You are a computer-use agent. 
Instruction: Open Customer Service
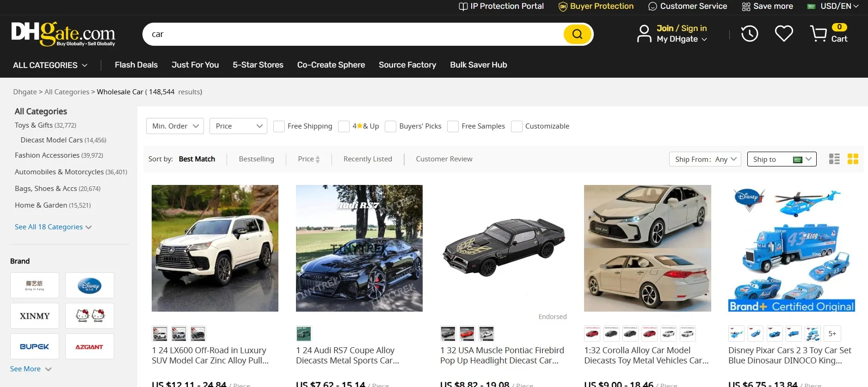pyautogui.click(x=688, y=6)
